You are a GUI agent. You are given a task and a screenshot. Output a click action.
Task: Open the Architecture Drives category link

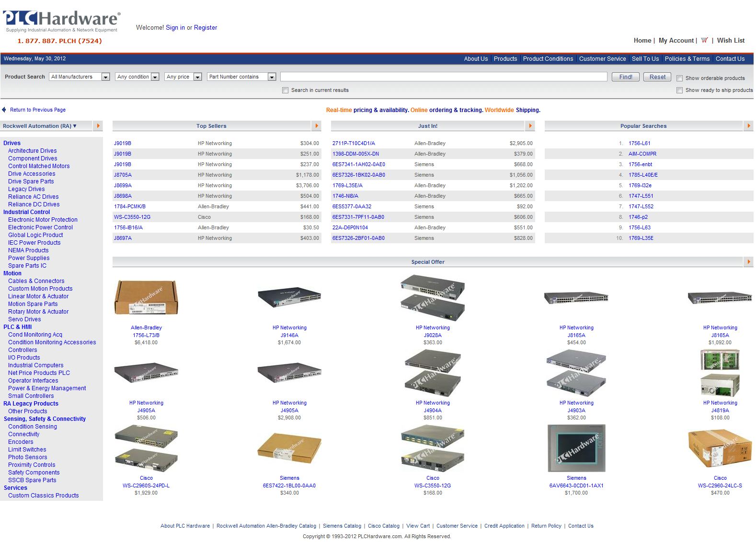coord(32,151)
